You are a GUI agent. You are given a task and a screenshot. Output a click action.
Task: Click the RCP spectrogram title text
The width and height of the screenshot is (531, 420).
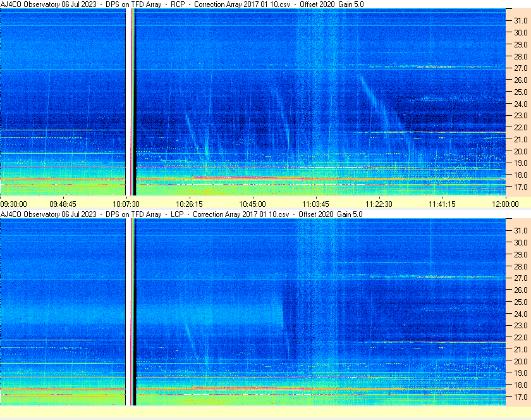(x=182, y=4)
